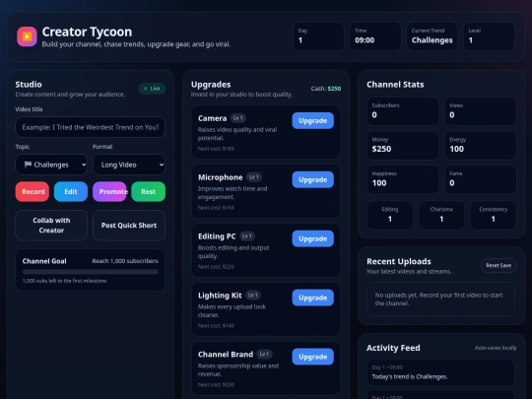Open the Format dropdown showing Long Video

(x=129, y=165)
